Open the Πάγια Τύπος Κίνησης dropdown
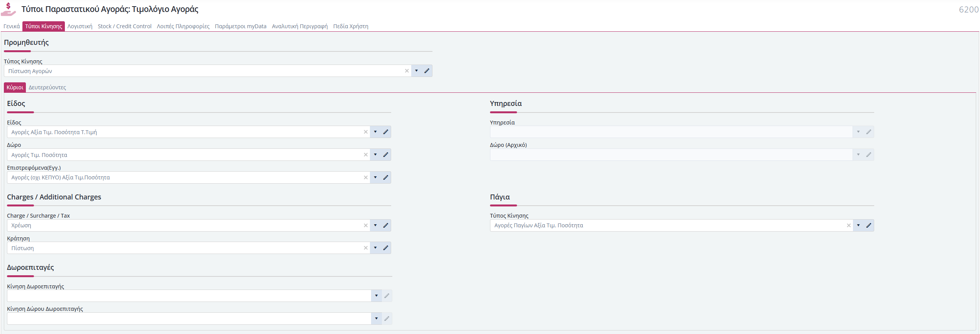 pyautogui.click(x=858, y=225)
